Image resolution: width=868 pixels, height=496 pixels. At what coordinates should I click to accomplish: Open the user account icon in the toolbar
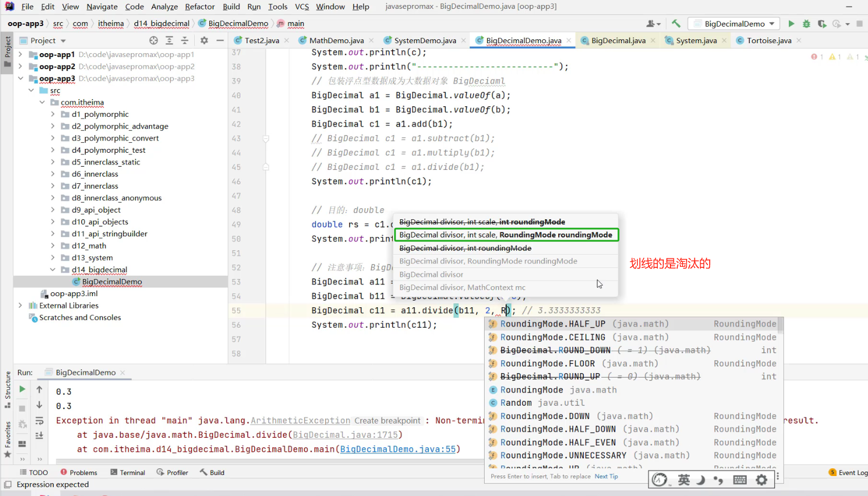653,24
